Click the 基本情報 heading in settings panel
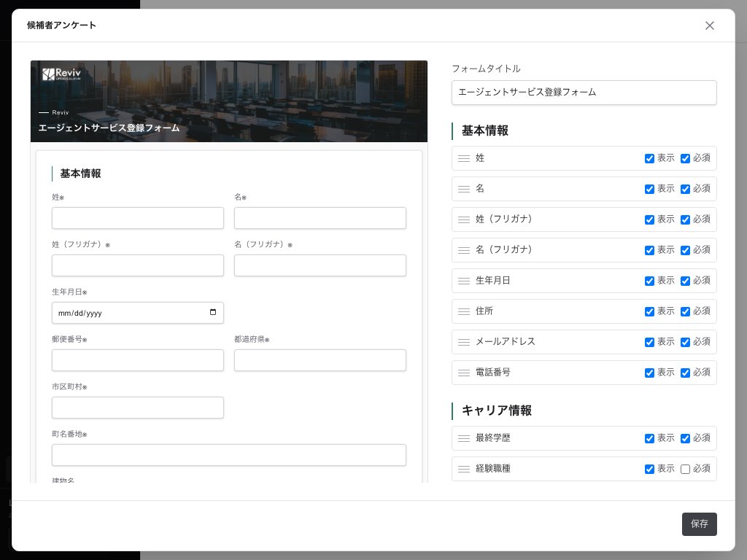The image size is (747, 560). (x=485, y=131)
